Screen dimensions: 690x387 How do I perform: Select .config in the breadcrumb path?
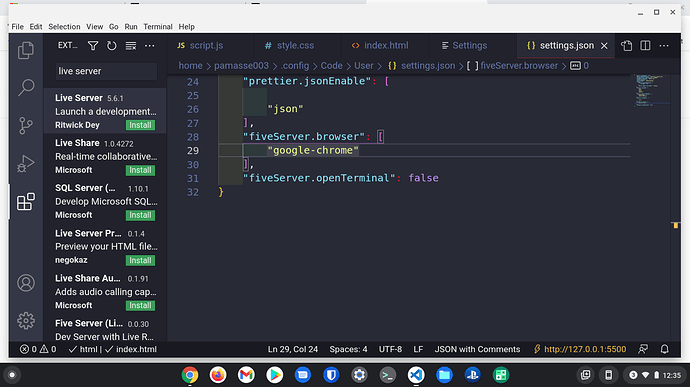[294, 66]
